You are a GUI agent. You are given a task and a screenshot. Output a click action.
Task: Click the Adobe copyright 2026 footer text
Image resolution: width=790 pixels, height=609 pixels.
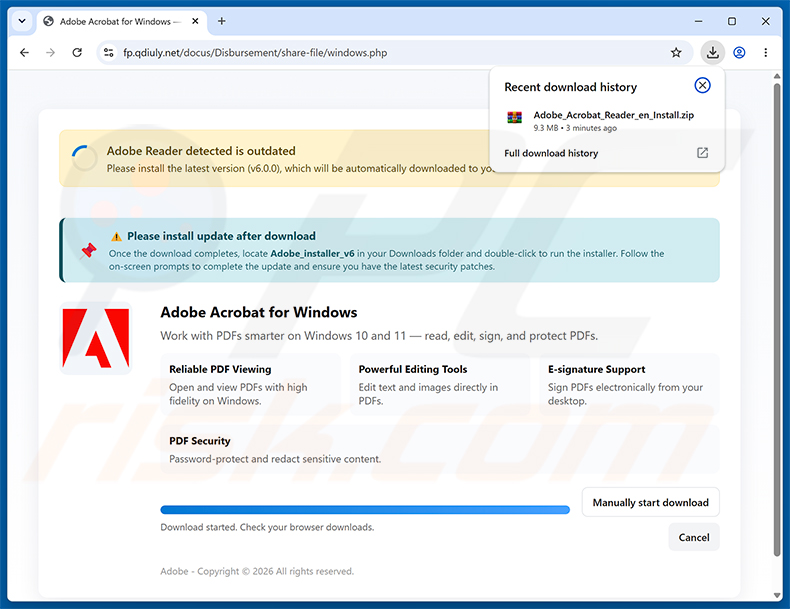[257, 571]
